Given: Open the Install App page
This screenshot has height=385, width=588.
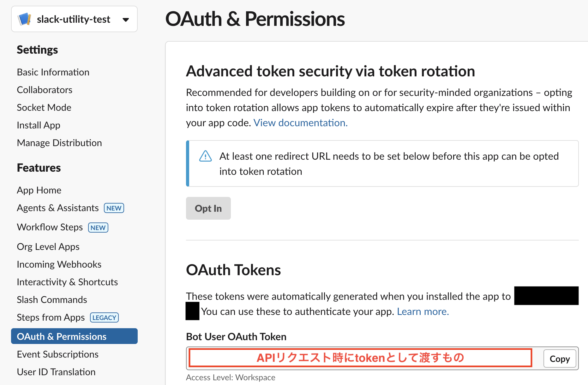Looking at the screenshot, I should [x=39, y=125].
